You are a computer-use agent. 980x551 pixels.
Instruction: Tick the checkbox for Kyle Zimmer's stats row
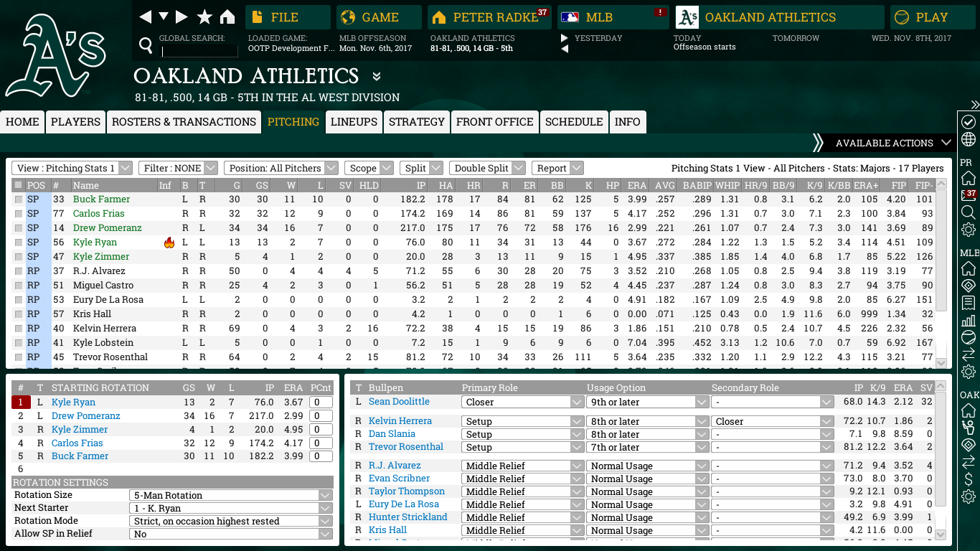point(19,257)
